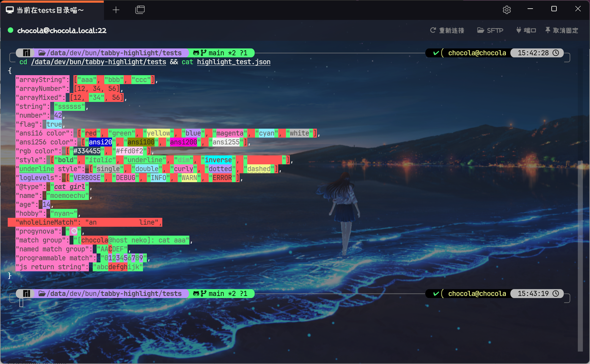Click the clock icon beside 15:43:19

click(x=556, y=294)
